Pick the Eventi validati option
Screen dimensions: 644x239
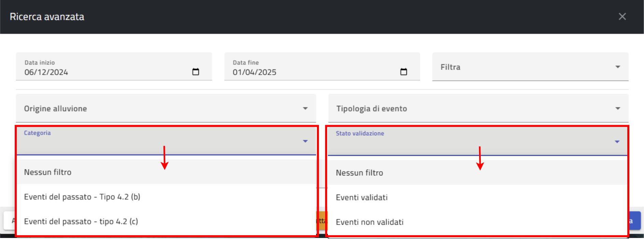362,198
